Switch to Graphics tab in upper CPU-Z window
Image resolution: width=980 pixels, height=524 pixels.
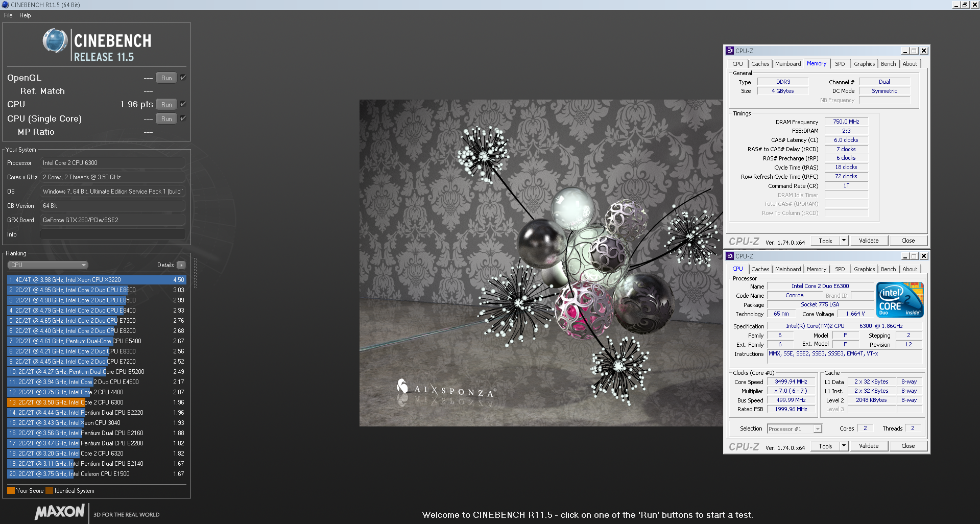pyautogui.click(x=864, y=64)
